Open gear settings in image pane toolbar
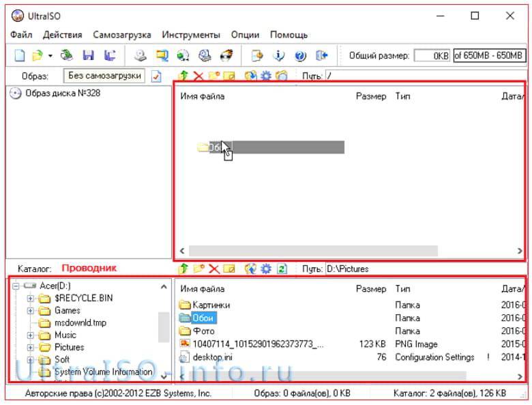Viewport: 532px width, 405px height. tap(266, 76)
